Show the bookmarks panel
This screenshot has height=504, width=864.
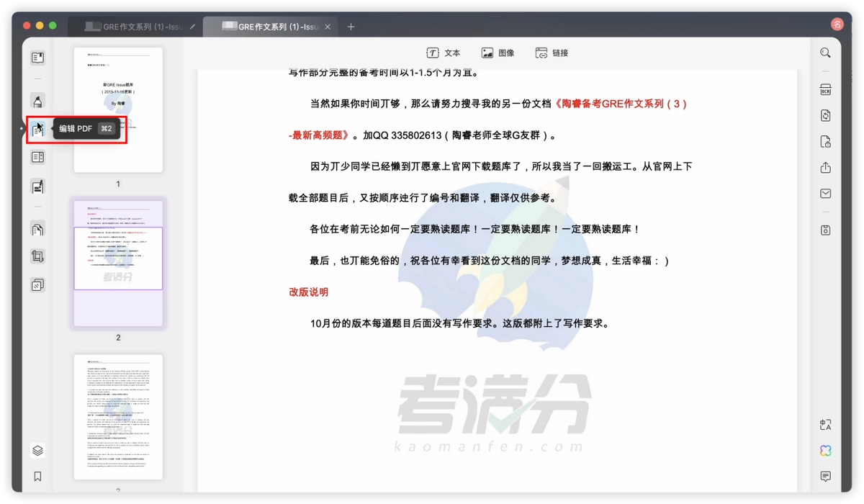(x=37, y=477)
